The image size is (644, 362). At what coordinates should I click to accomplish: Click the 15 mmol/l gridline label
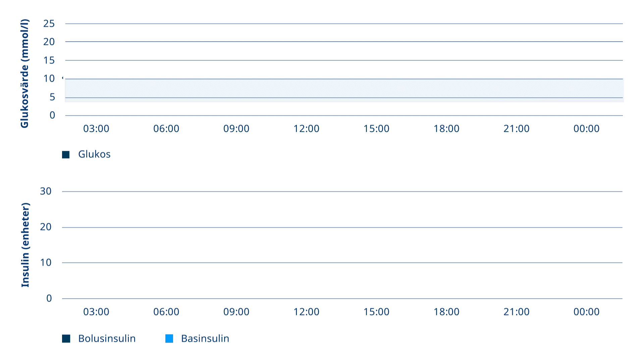pyautogui.click(x=49, y=60)
